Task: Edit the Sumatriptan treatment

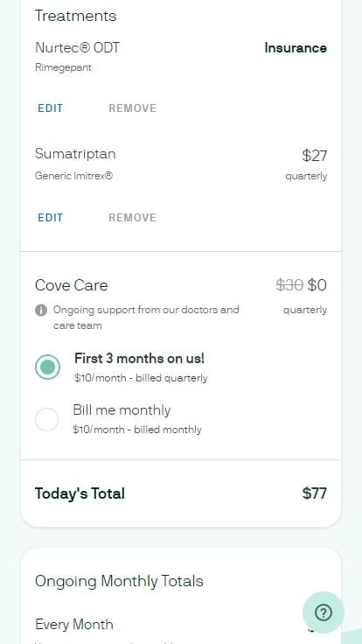Action: pyautogui.click(x=51, y=218)
